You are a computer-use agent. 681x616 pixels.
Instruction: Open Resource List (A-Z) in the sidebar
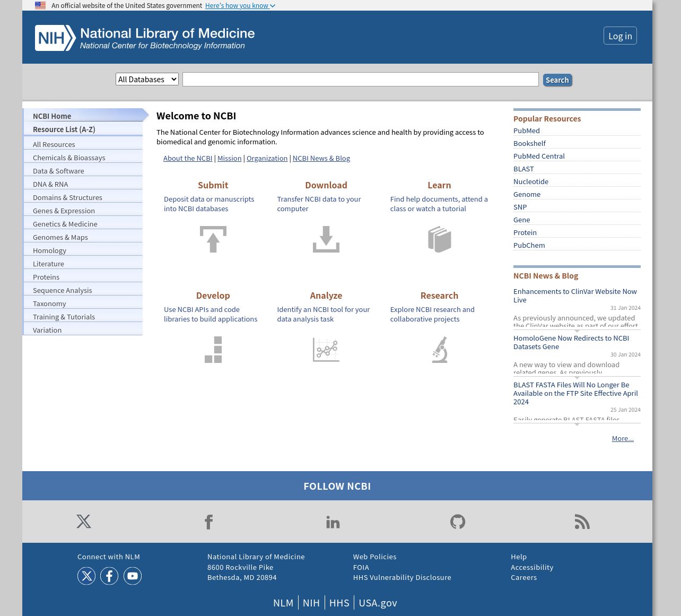point(83,129)
